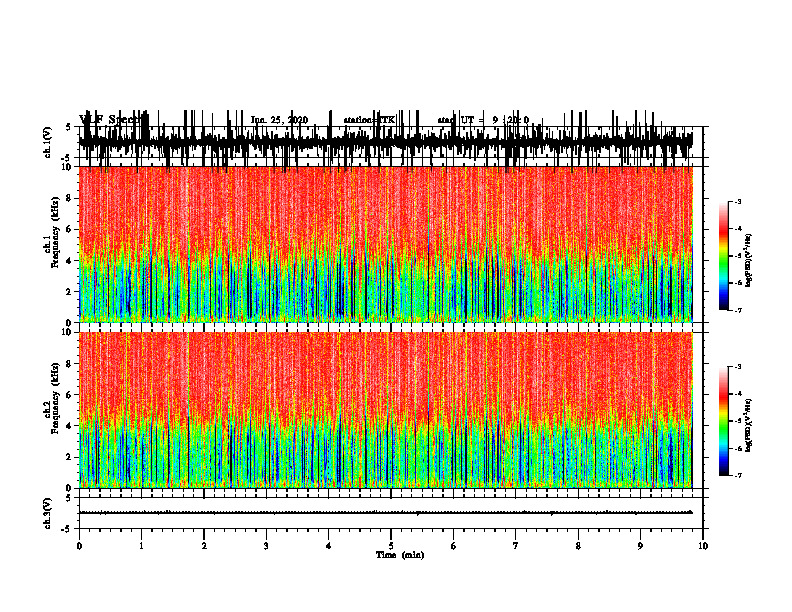The height and width of the screenshot is (612, 792).
Task: Click time axis tick label '6'
Action: (x=453, y=546)
